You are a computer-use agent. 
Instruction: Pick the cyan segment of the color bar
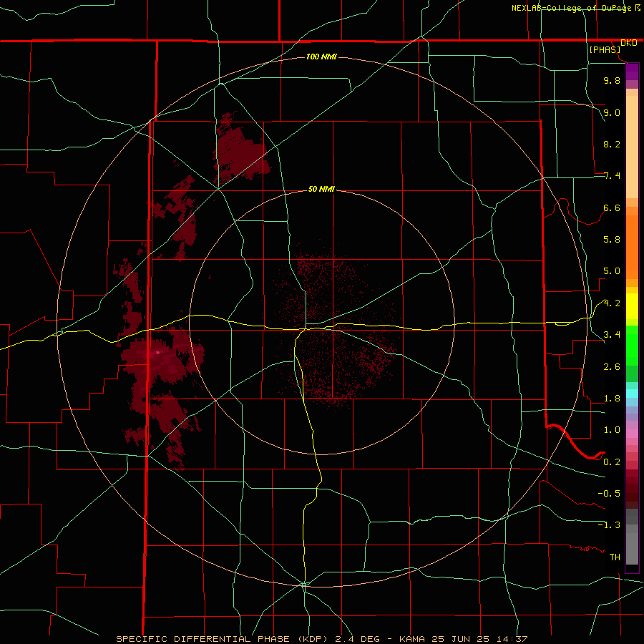click(x=632, y=393)
